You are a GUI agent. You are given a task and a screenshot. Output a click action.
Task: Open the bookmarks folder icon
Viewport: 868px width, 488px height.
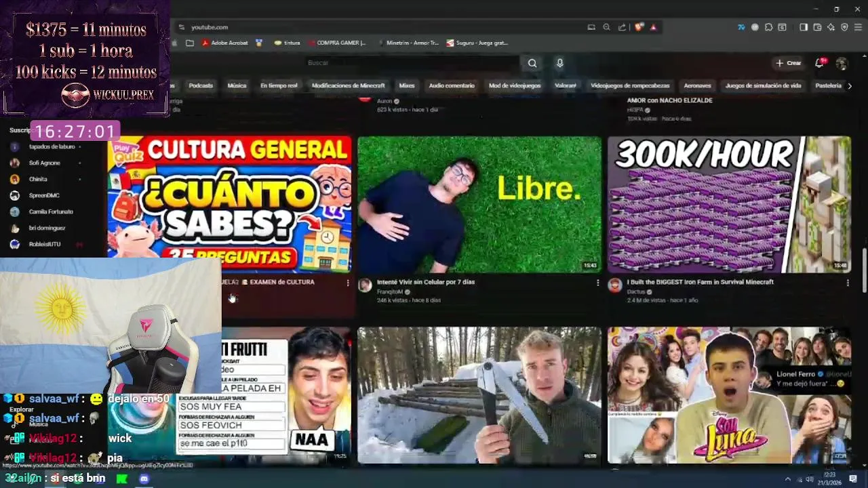click(190, 43)
